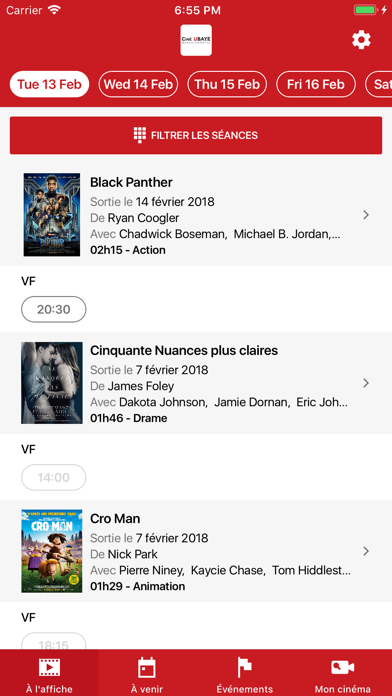Select the Wed 14 Feb date pill
This screenshot has width=392, height=696.
click(x=138, y=84)
